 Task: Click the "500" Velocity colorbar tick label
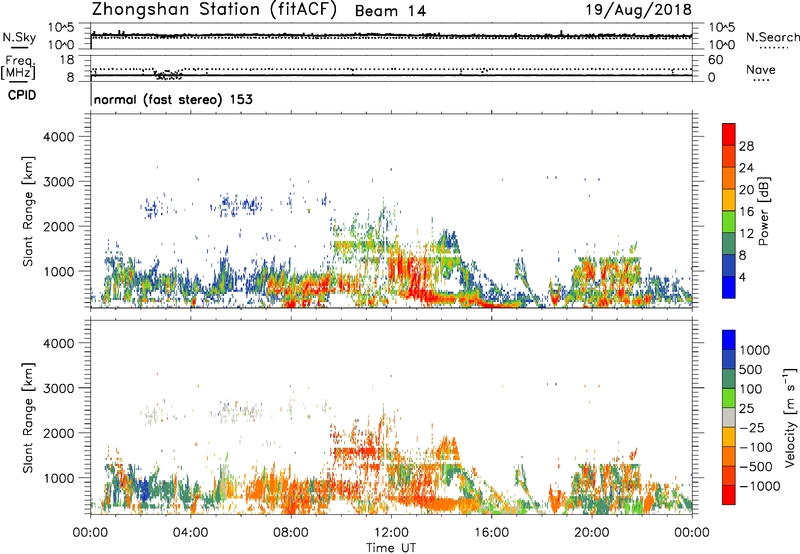click(x=751, y=369)
